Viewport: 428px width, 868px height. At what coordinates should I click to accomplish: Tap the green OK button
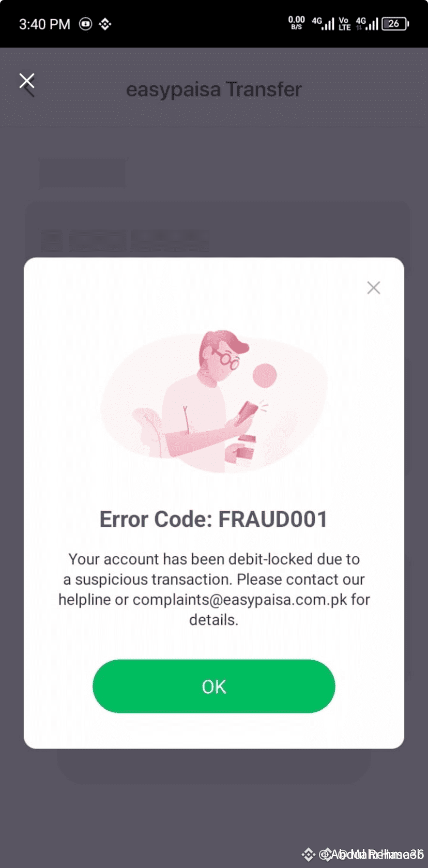[213, 686]
